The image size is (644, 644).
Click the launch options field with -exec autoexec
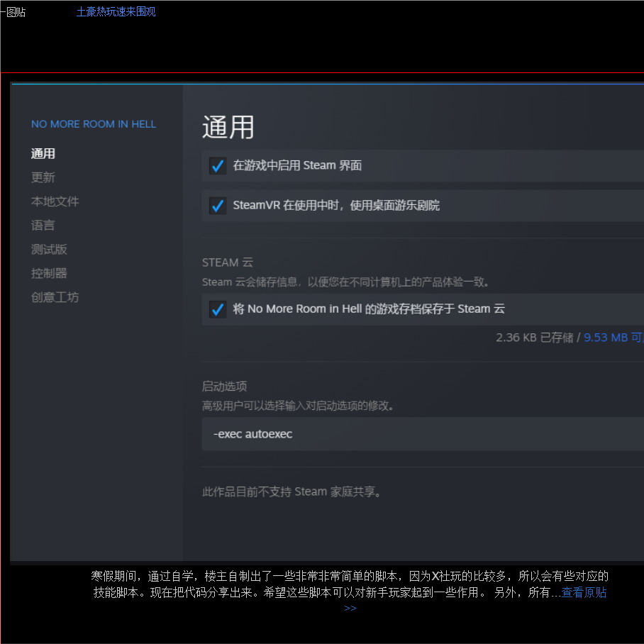[x=423, y=434]
